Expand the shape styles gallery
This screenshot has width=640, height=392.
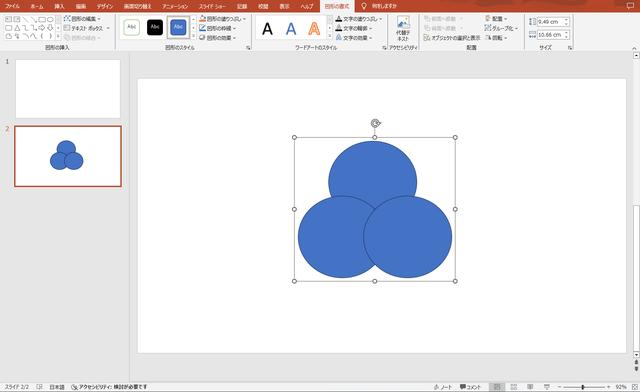click(x=193, y=37)
